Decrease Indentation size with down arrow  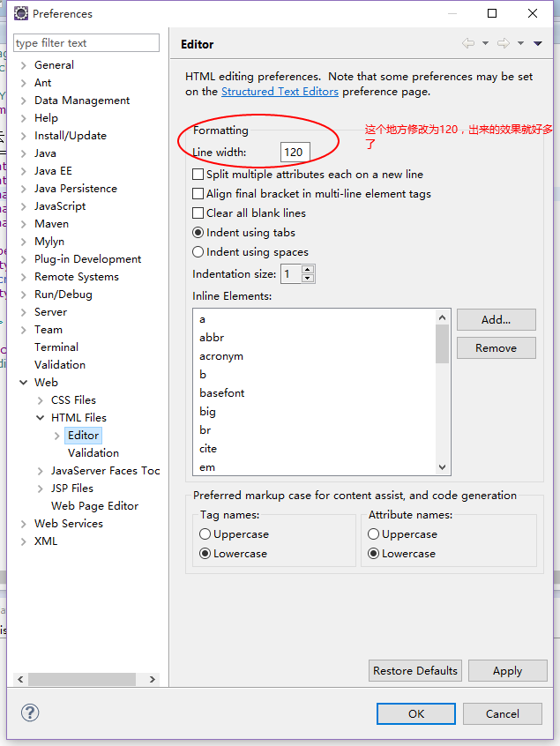click(x=308, y=279)
